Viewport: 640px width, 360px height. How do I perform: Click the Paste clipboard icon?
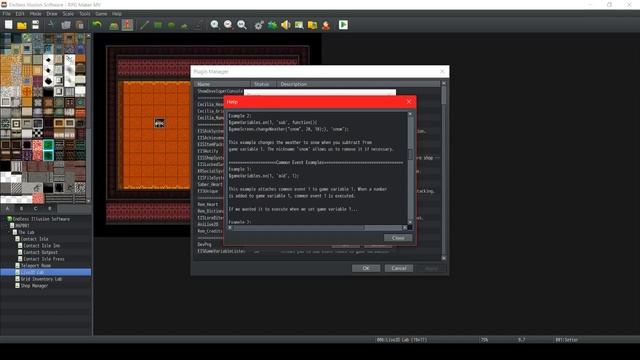click(x=80, y=25)
